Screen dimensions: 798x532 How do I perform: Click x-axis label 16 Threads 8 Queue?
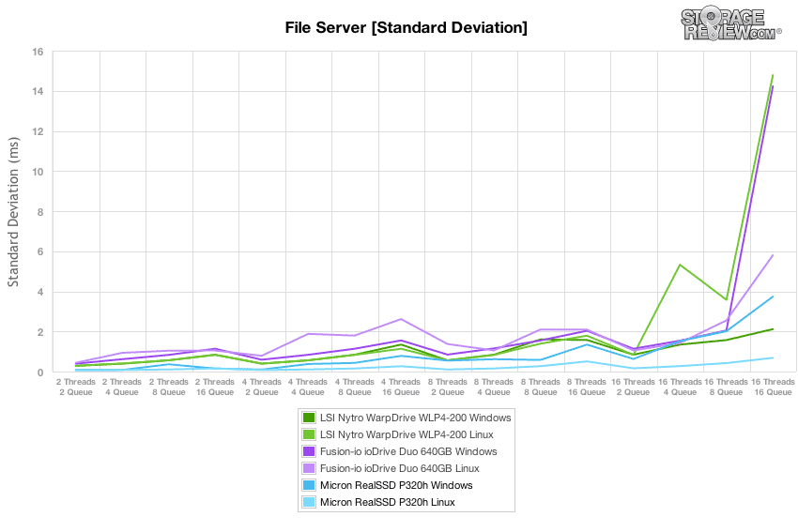tap(727, 388)
